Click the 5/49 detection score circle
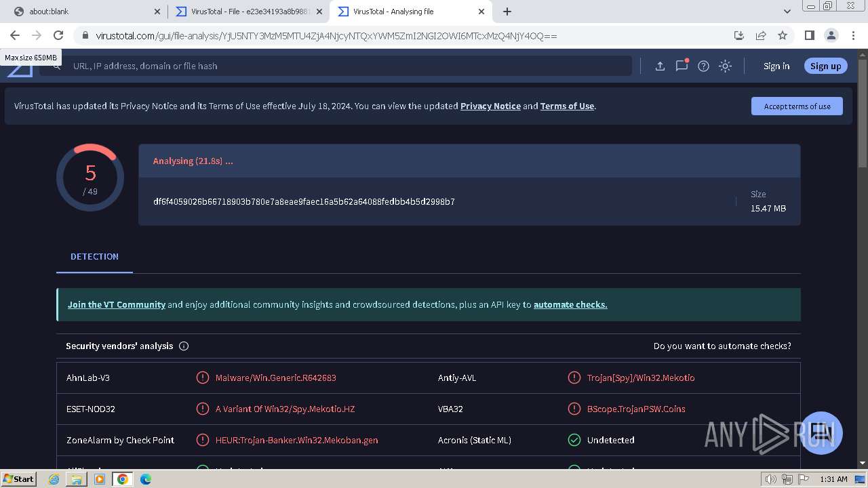The height and width of the screenshot is (488, 868). point(90,178)
